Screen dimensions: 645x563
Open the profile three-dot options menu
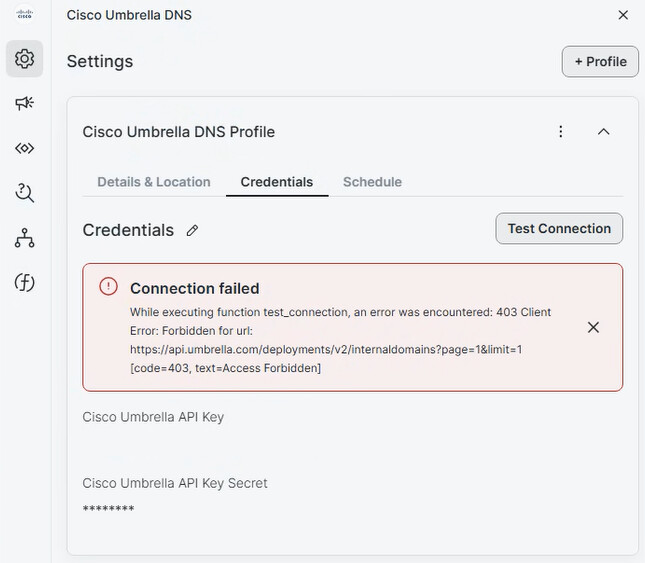coord(561,132)
